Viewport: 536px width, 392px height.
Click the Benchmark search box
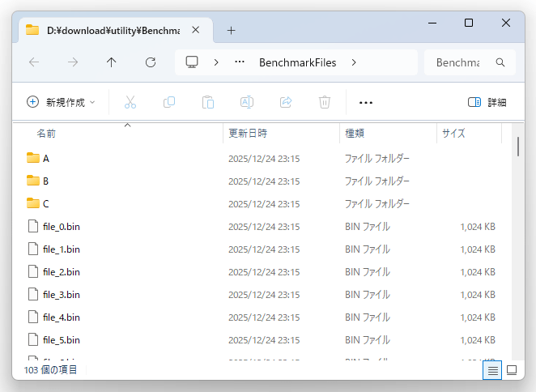click(x=460, y=62)
